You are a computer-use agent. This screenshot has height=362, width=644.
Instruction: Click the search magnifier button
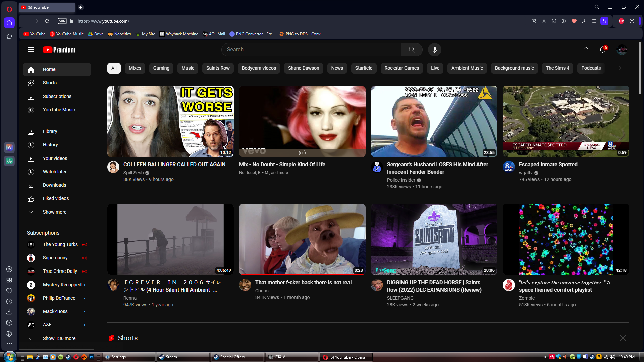pyautogui.click(x=412, y=50)
